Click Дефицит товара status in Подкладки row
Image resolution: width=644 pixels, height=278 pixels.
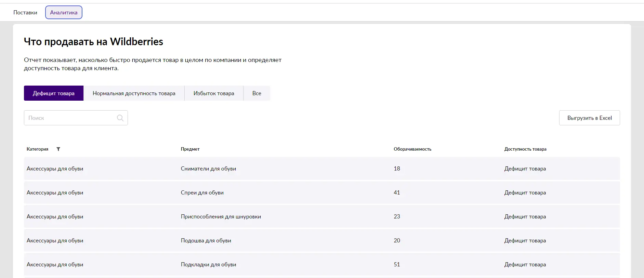pos(525,264)
